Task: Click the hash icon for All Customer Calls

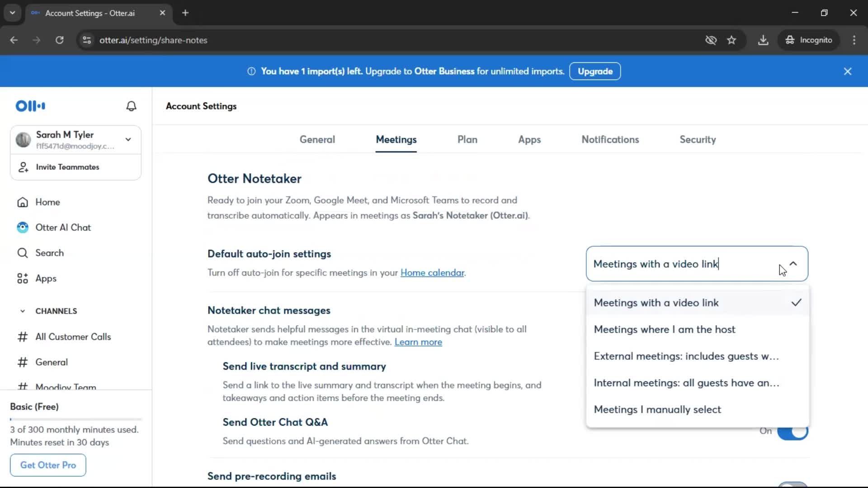Action: (x=23, y=337)
